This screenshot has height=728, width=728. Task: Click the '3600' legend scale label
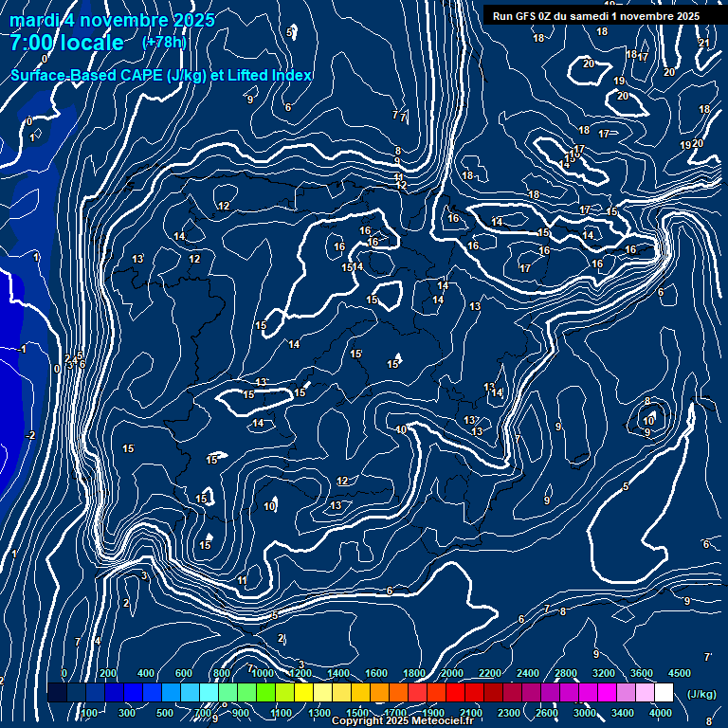point(642,673)
